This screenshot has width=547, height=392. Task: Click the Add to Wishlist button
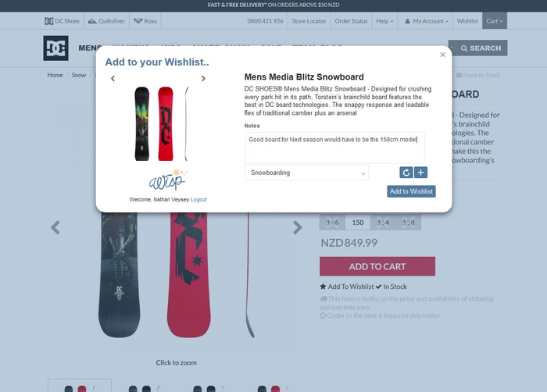[411, 191]
